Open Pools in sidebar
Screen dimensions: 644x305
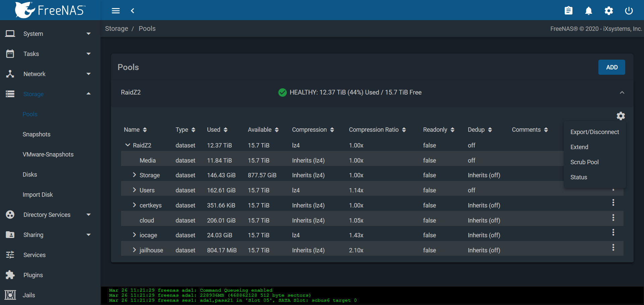coord(30,114)
